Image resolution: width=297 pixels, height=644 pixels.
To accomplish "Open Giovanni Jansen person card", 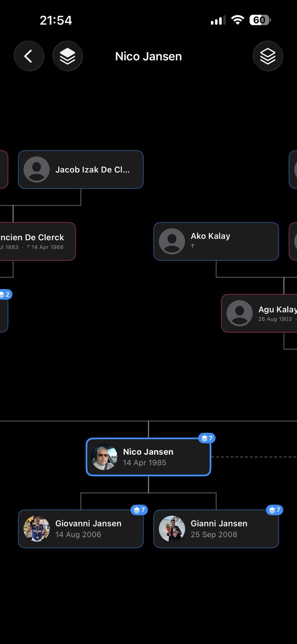I will 81,529.
